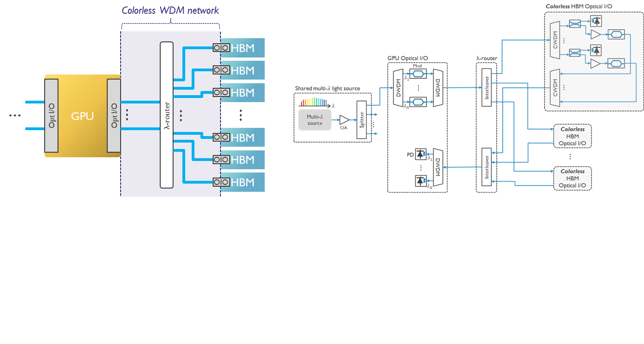
Task: Select the photodiode symbol beside the PD label
Action: 420,155
